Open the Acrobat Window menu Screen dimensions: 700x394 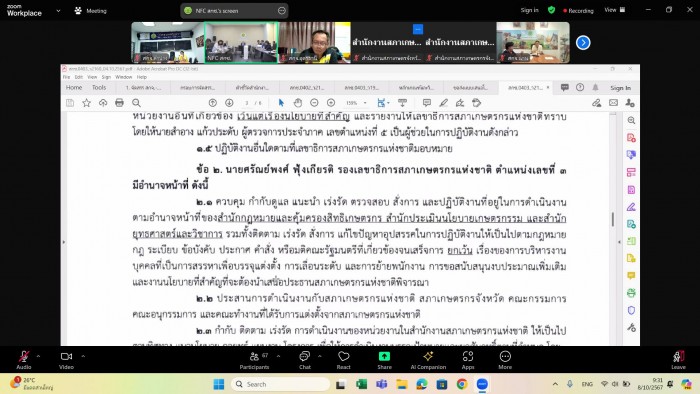point(124,77)
